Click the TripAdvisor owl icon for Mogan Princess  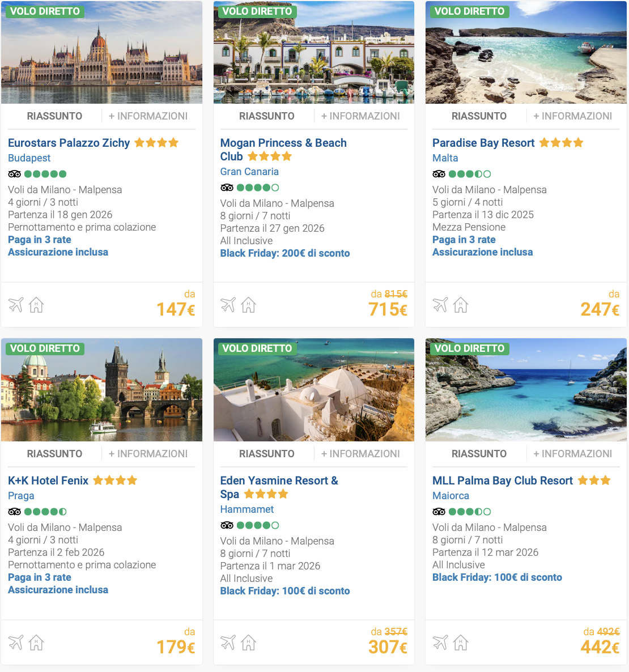pos(227,188)
